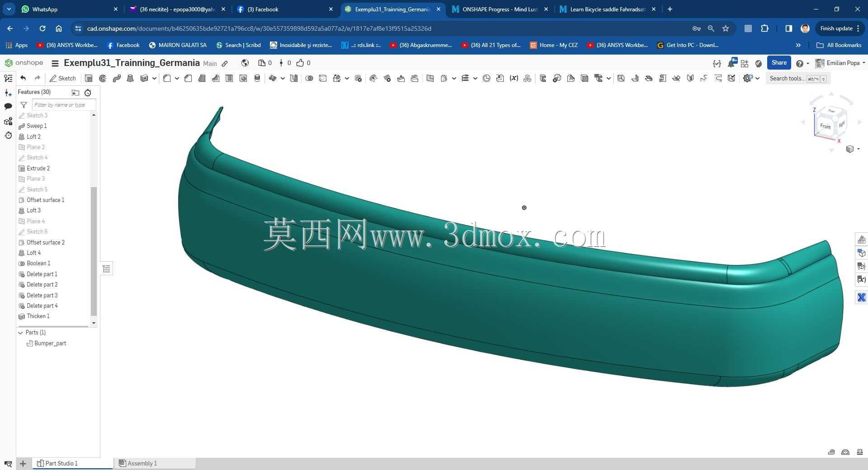Select the Fillet tool icon
Viewport: 868px width, 470px height.
point(167,78)
